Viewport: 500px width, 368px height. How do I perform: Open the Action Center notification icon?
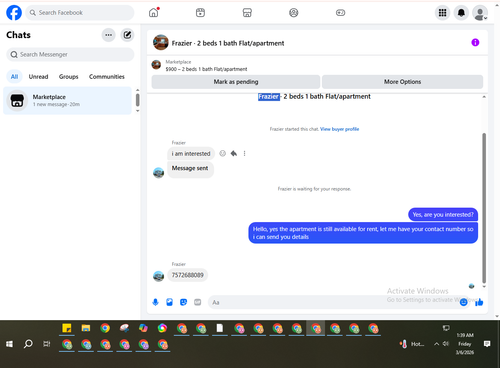pos(487,344)
